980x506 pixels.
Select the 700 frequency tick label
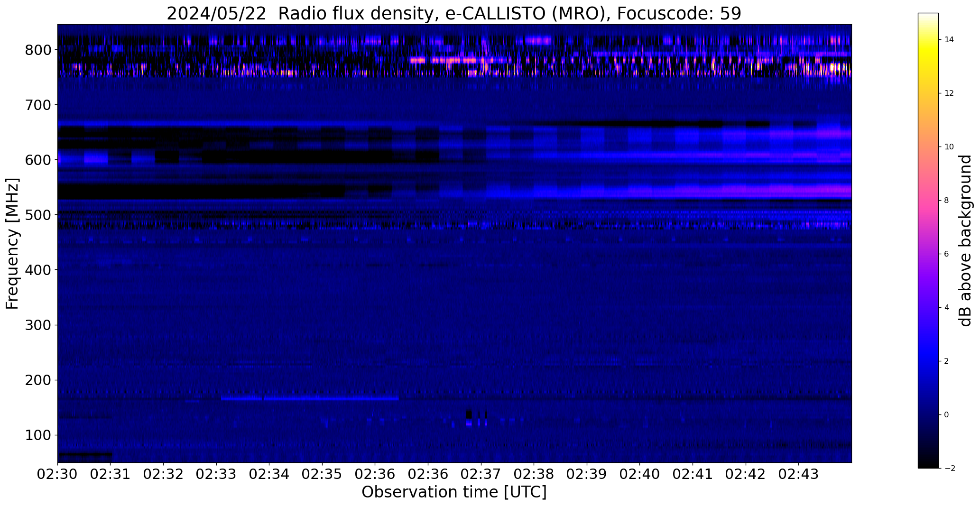pos(38,105)
